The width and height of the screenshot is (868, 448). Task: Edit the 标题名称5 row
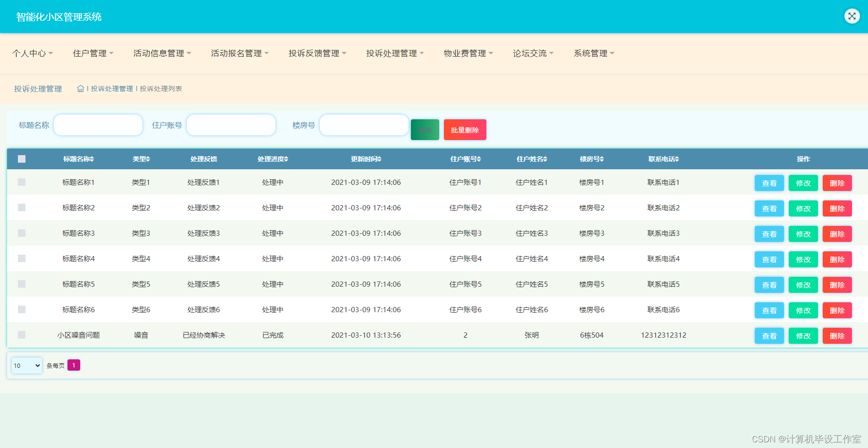click(x=803, y=285)
